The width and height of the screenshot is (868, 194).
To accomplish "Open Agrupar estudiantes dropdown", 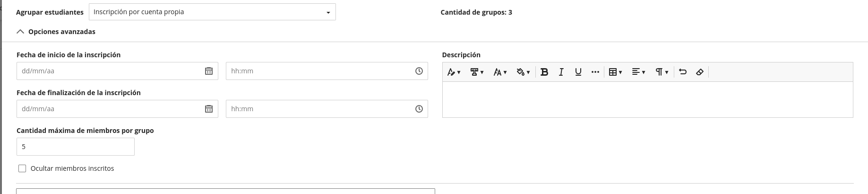I will 212,12.
